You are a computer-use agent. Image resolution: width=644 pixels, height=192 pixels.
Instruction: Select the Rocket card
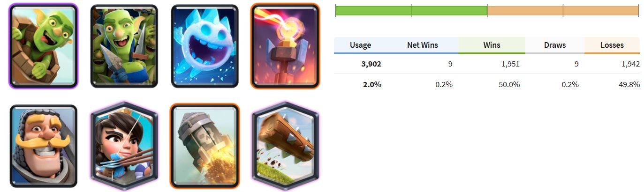click(205, 146)
